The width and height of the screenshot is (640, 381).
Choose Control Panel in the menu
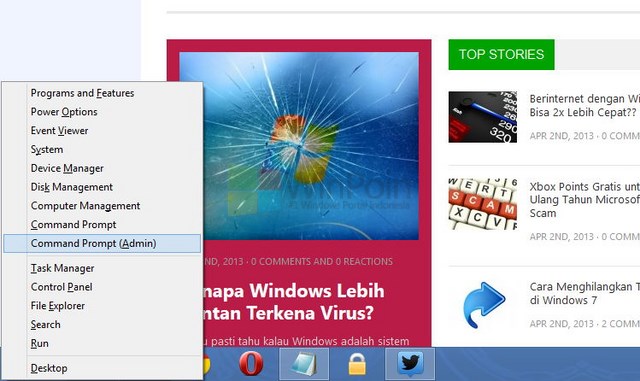[62, 287]
